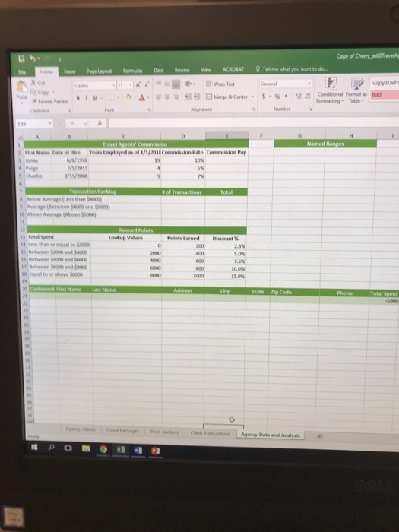Add a new sheet with the plus button
The width and height of the screenshot is (399, 532).
pos(319,437)
